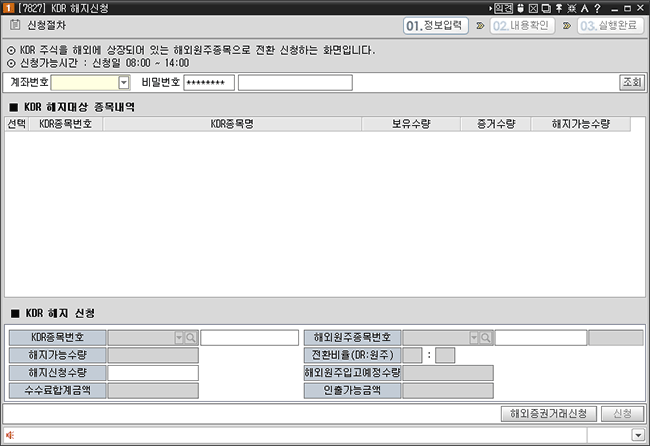Click the 조회 button
Viewport: 650px width, 446px height.
tap(632, 82)
